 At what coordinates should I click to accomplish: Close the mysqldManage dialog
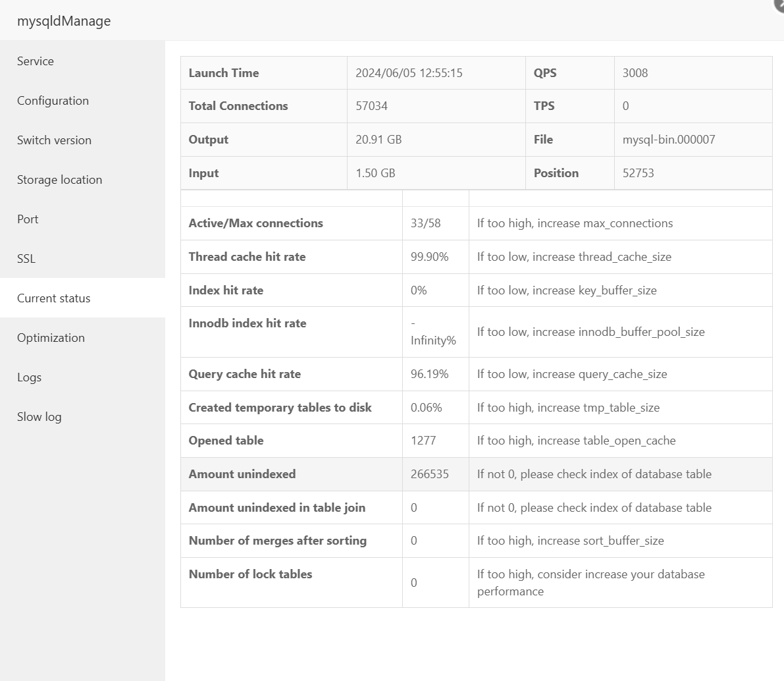[x=779, y=4]
